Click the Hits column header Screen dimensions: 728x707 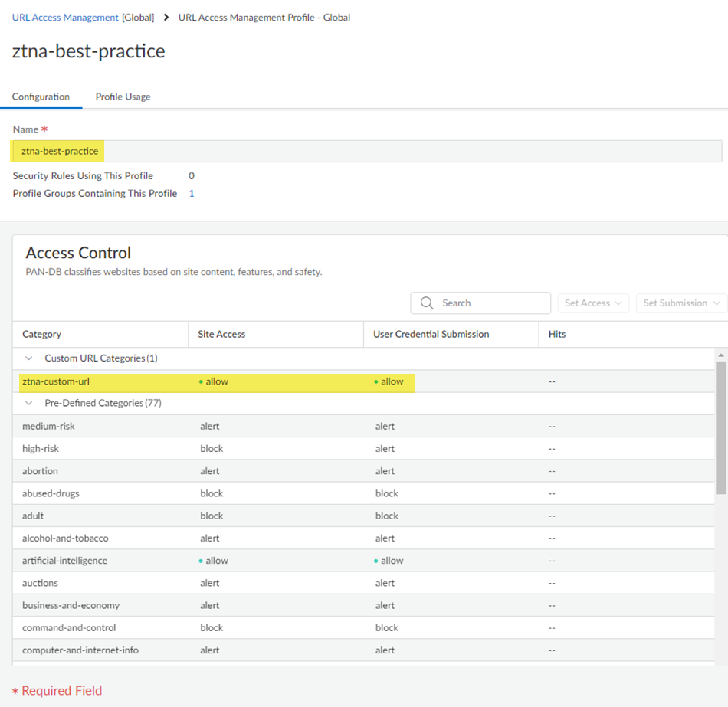[x=557, y=334]
